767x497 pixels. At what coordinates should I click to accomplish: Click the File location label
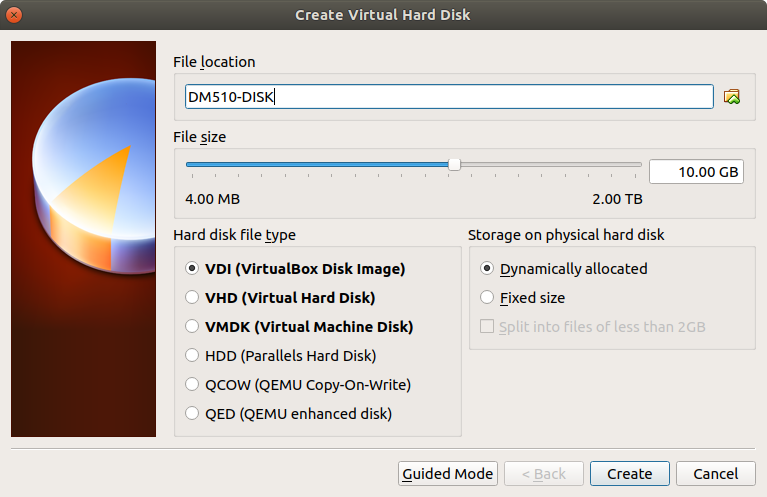[214, 62]
